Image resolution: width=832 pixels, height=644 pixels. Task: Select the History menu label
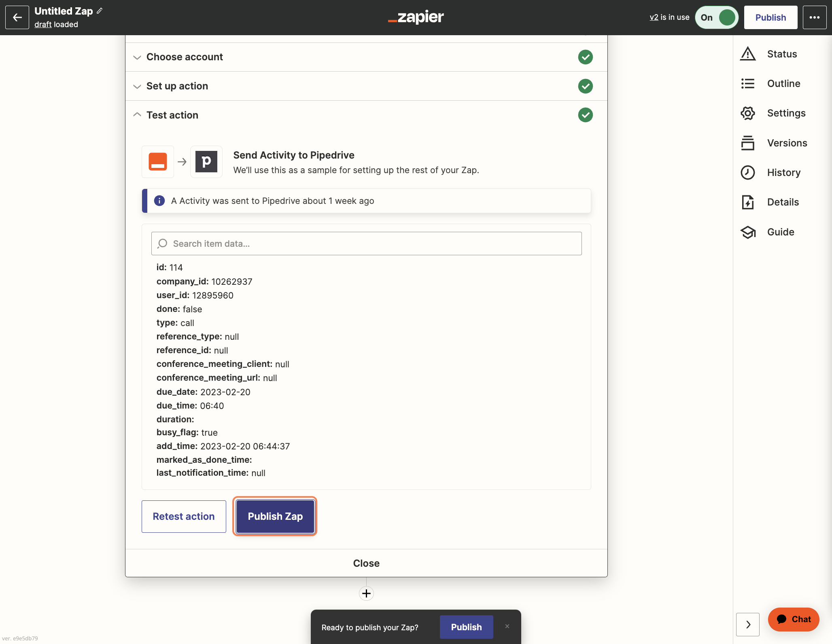(784, 172)
